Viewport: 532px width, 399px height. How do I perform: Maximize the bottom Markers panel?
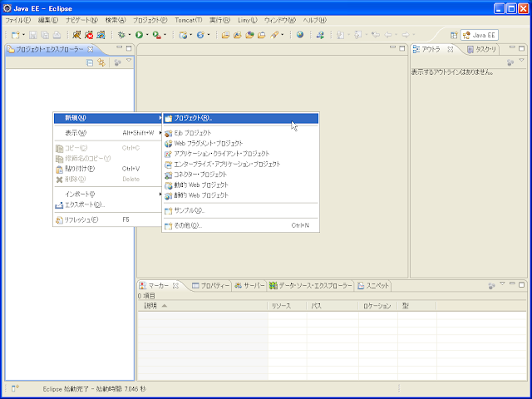[522, 284]
